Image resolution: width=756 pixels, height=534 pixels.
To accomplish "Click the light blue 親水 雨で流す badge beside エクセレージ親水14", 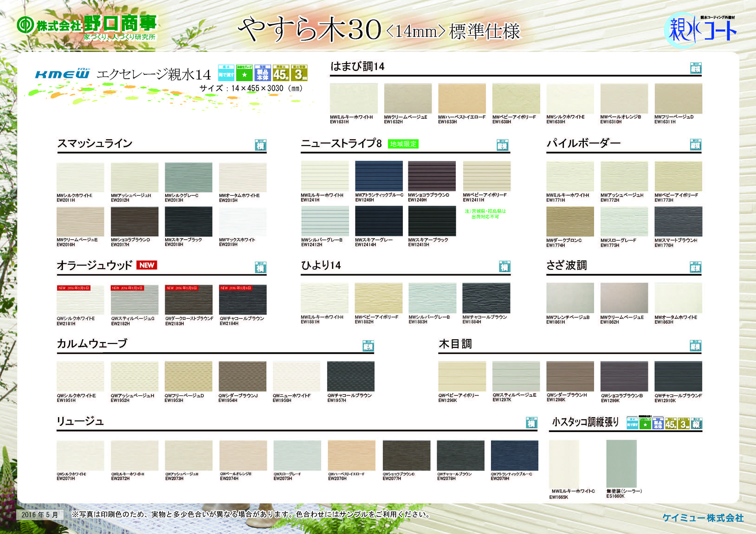I will tap(226, 73).
